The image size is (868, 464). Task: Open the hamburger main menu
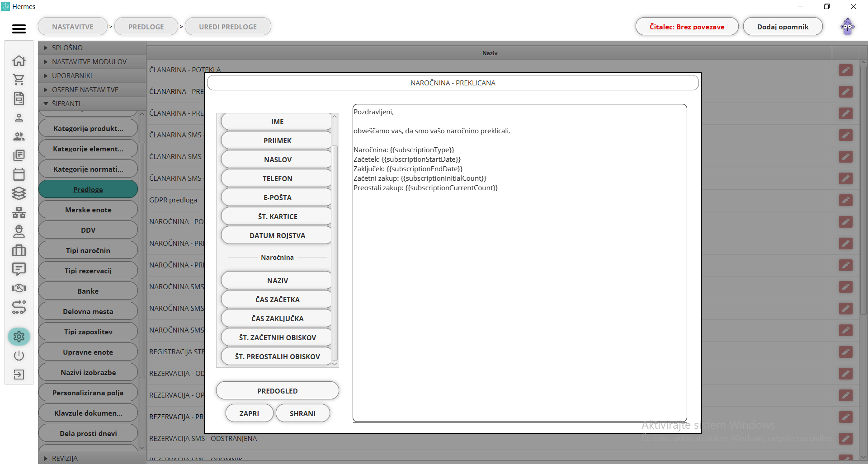coord(19,28)
